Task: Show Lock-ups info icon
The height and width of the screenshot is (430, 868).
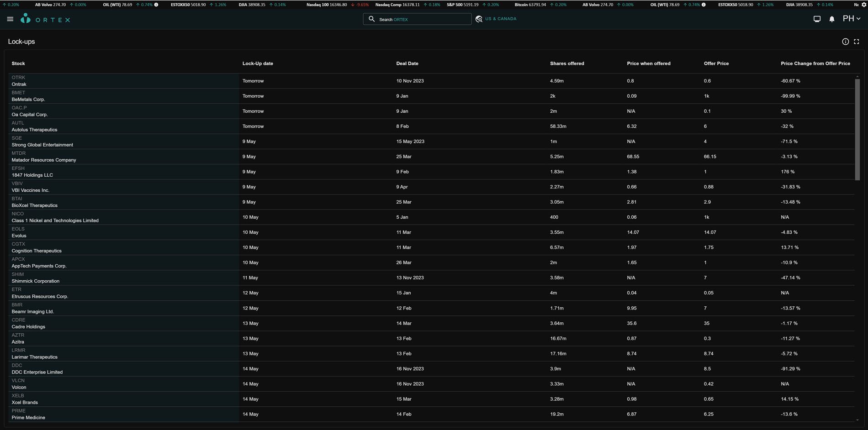Action: coord(845,42)
